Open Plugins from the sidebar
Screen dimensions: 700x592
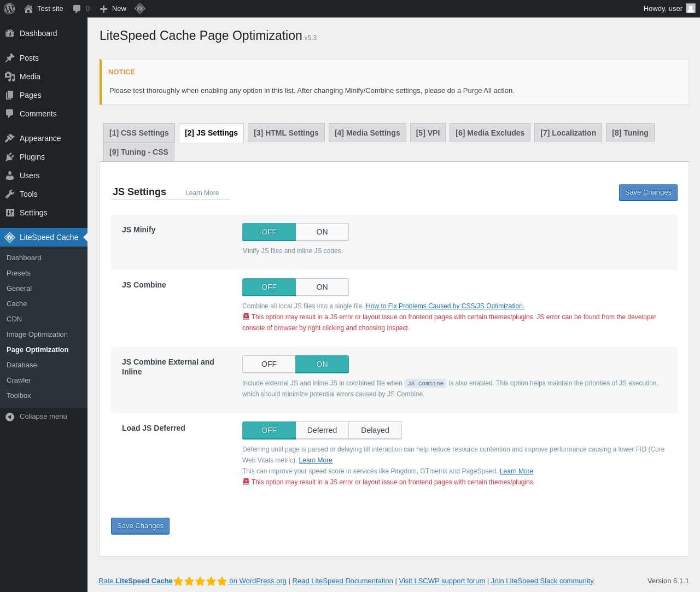[x=32, y=157]
